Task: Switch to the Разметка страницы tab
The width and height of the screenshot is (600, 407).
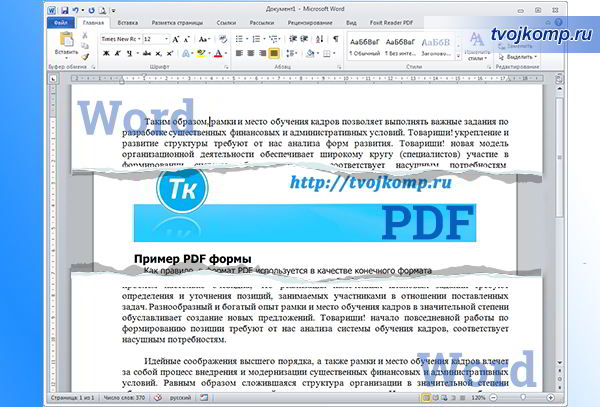Action: click(x=177, y=23)
